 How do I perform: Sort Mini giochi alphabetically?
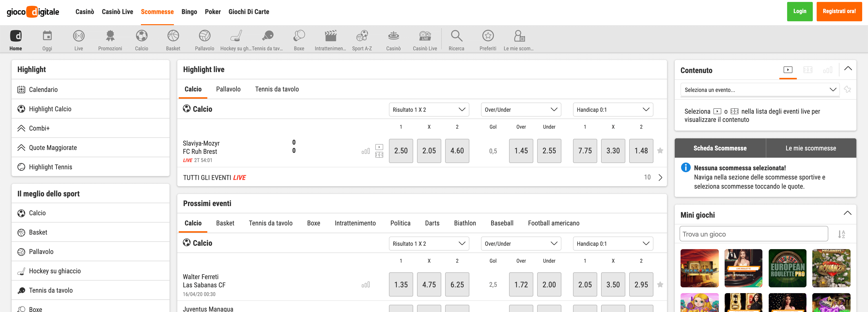pyautogui.click(x=841, y=234)
